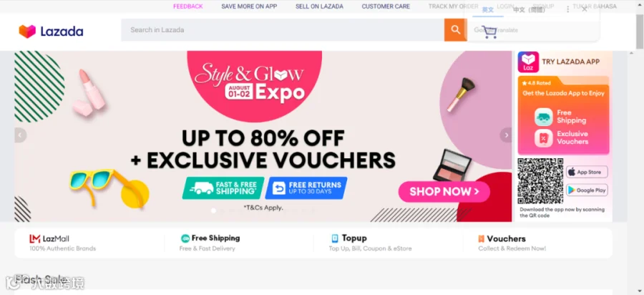
Task: Open the SELL ON LAZADA link
Action: [x=319, y=6]
